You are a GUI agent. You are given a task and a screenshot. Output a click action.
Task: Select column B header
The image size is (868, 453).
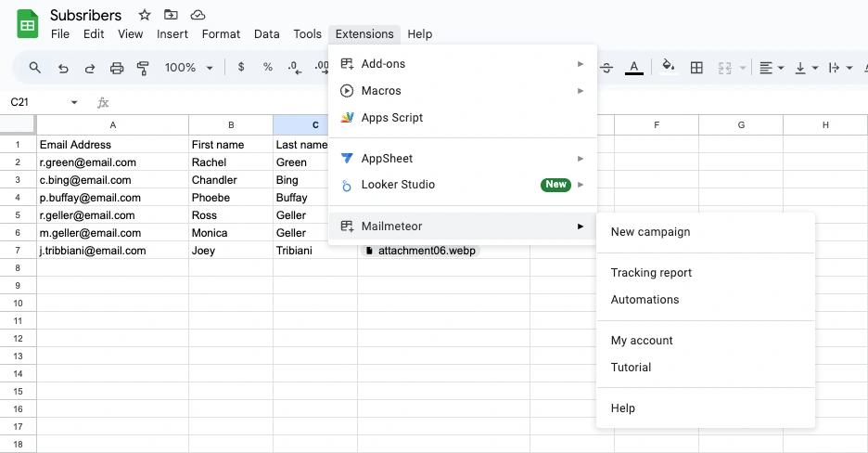click(x=231, y=125)
